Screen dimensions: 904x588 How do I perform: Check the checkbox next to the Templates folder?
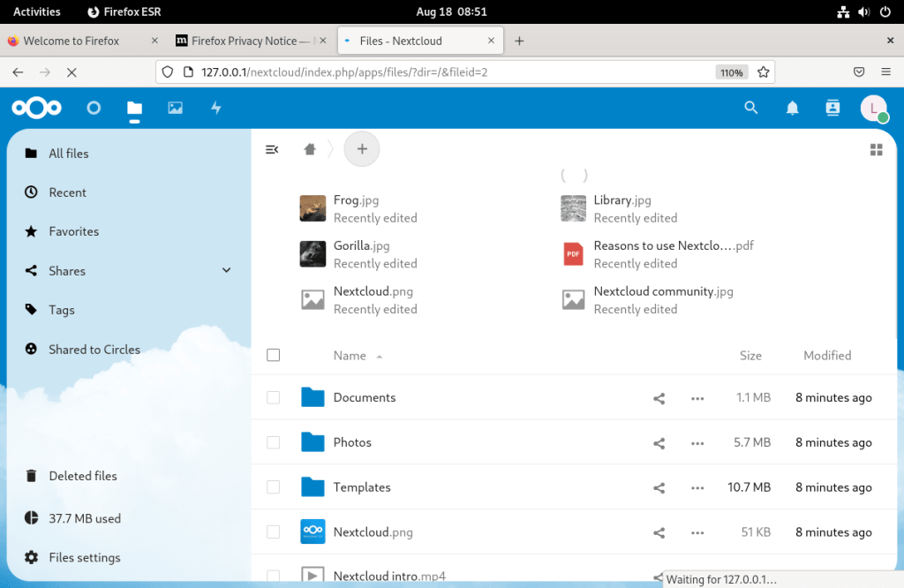pos(273,486)
